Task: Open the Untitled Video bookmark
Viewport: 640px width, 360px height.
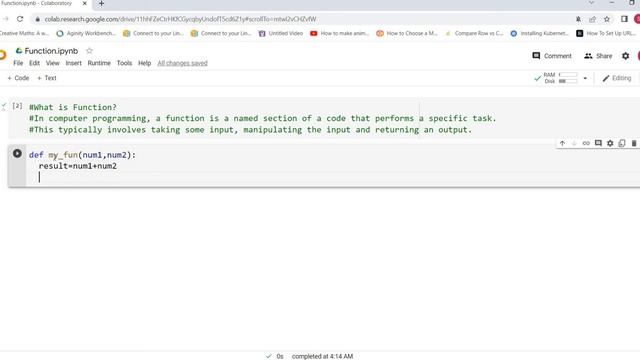Action: [281, 33]
